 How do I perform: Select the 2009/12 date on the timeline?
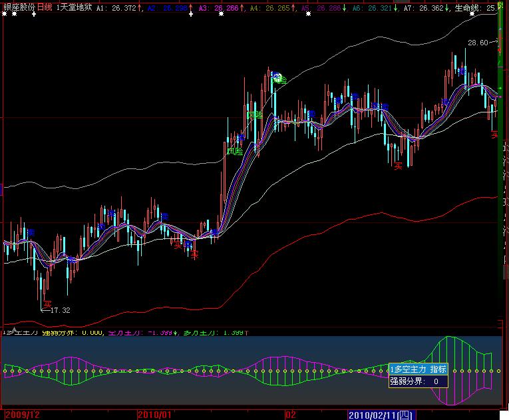(x=21, y=415)
